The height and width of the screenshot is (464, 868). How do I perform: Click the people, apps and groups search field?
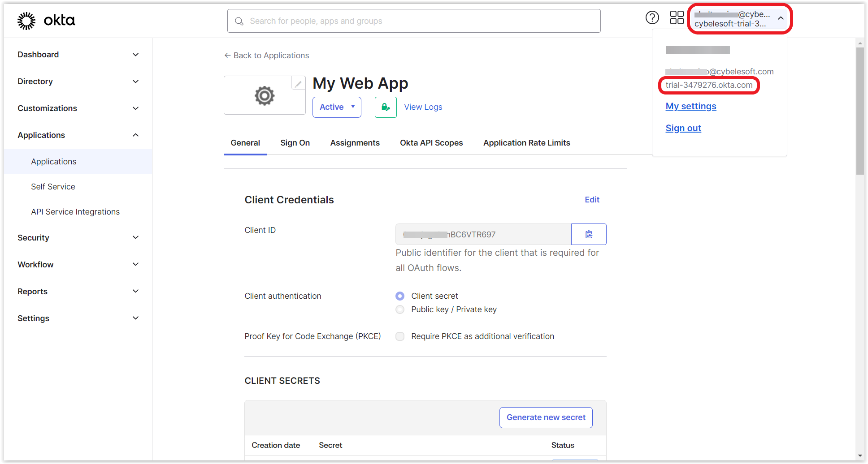tap(414, 21)
